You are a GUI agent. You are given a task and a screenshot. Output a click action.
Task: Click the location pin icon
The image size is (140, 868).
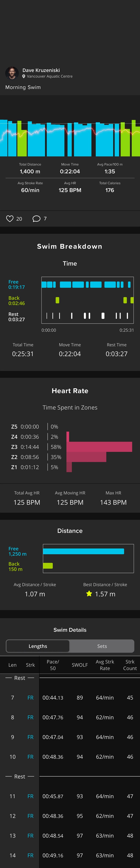(x=24, y=77)
